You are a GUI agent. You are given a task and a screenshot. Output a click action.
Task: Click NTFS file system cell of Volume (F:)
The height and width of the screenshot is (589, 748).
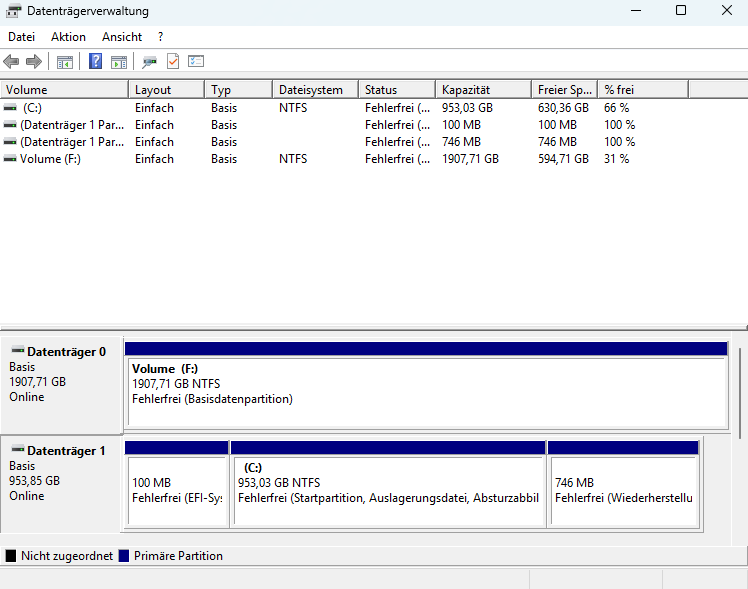[293, 159]
